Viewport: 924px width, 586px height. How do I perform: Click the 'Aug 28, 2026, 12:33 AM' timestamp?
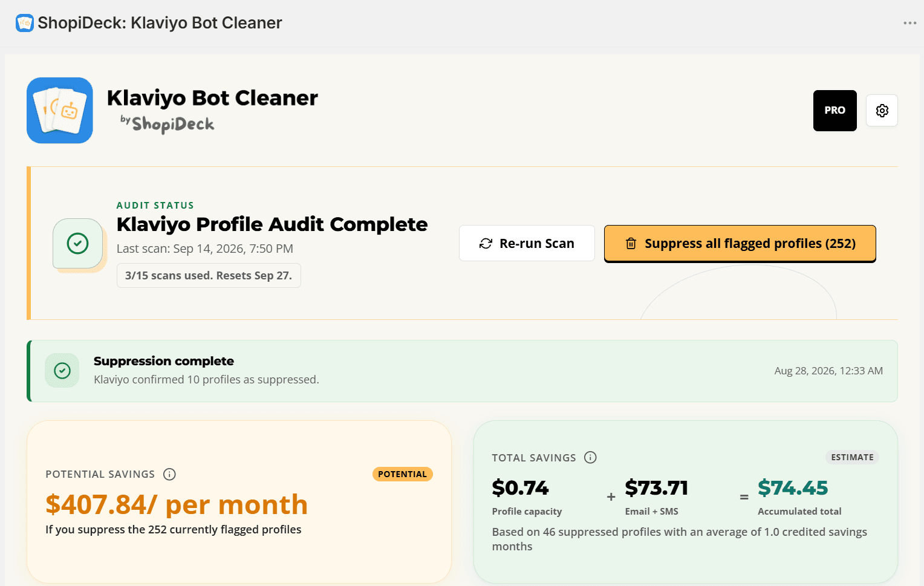828,371
